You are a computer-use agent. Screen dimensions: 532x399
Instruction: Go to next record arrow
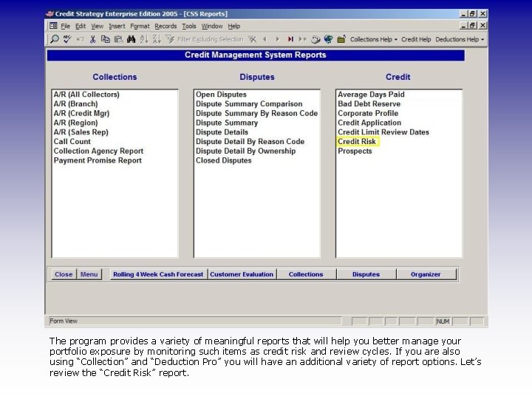pos(278,39)
